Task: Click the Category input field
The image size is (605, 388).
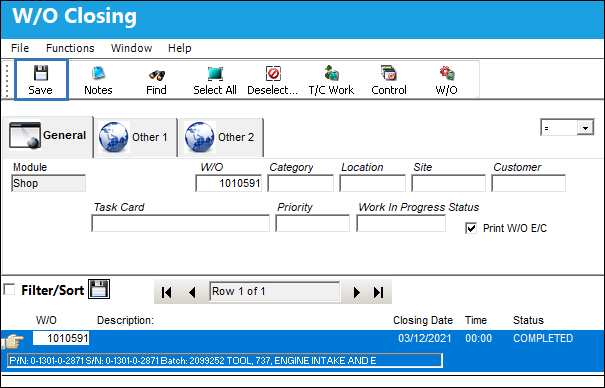Action: tap(301, 183)
